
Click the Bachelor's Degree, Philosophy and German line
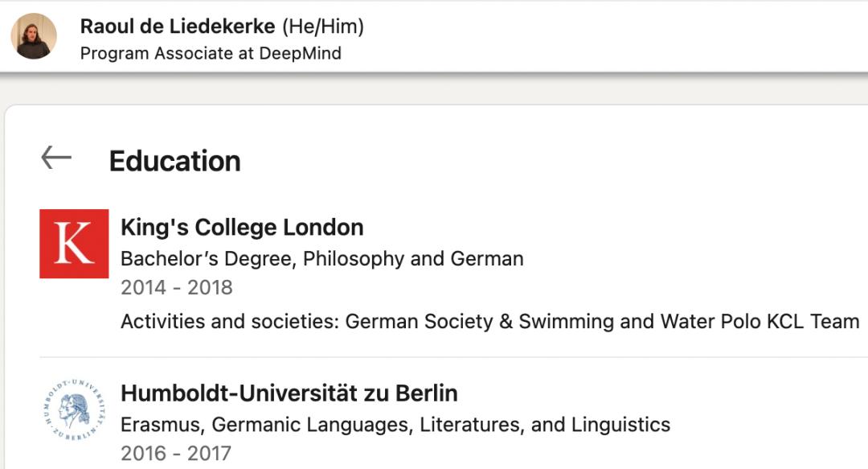[x=321, y=259]
